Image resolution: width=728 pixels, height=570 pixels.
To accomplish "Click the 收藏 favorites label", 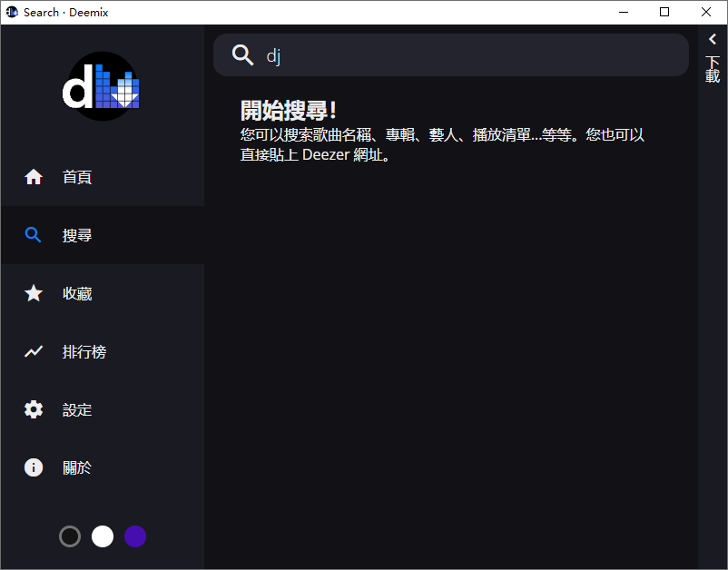I will pyautogui.click(x=77, y=293).
